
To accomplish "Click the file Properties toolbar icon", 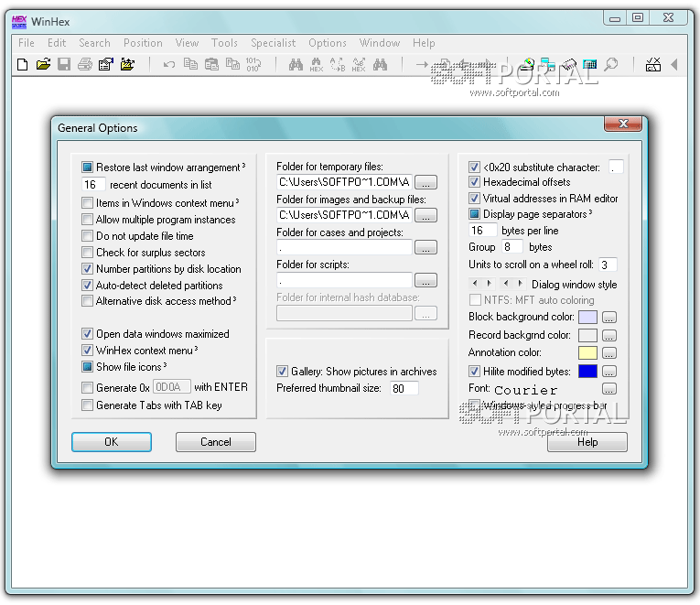I will coord(106,65).
